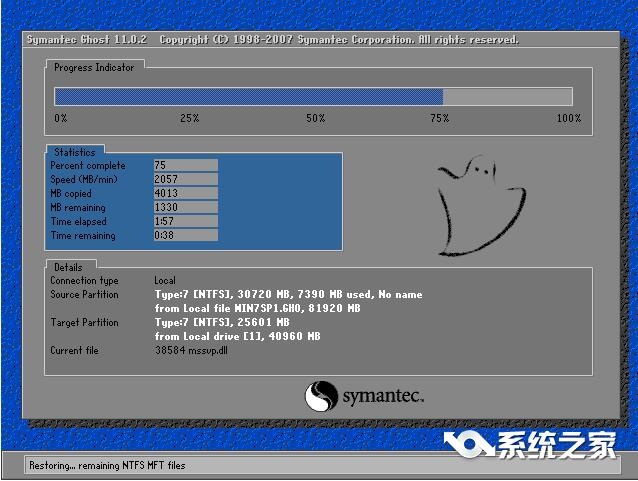The image size is (638, 481).
Task: Click the Statistics panel label
Action: click(75, 152)
